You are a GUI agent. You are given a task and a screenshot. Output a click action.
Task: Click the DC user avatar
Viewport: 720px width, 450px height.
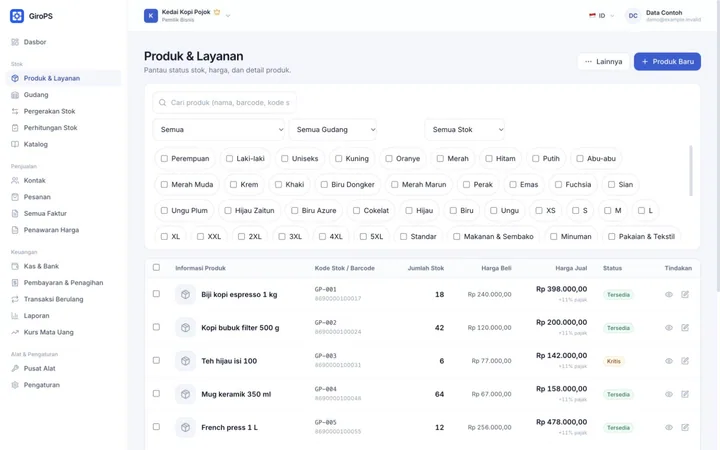point(633,16)
